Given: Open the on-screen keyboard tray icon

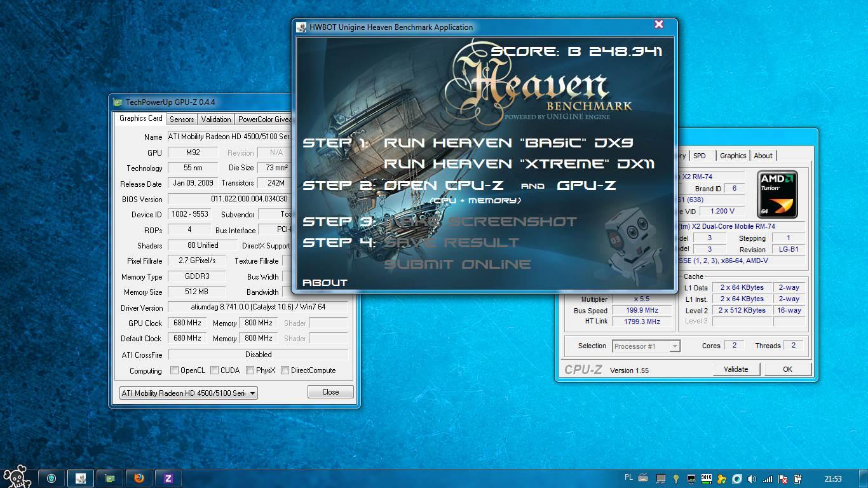Looking at the screenshot, I should coord(643,478).
